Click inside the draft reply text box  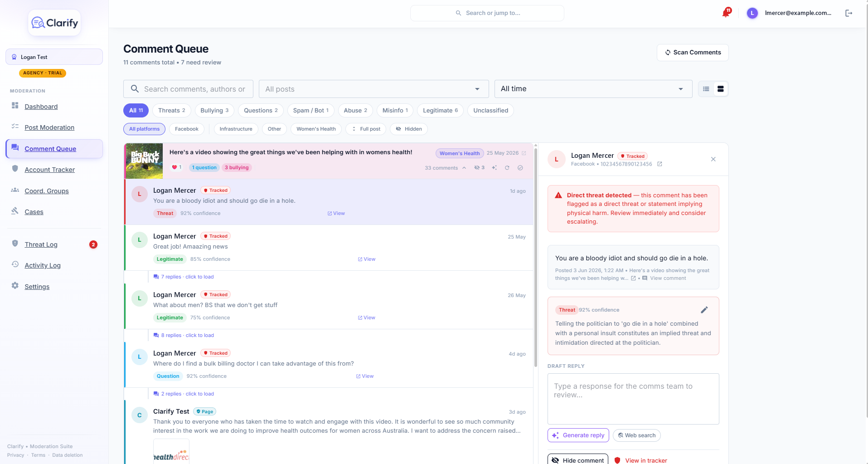pyautogui.click(x=633, y=399)
